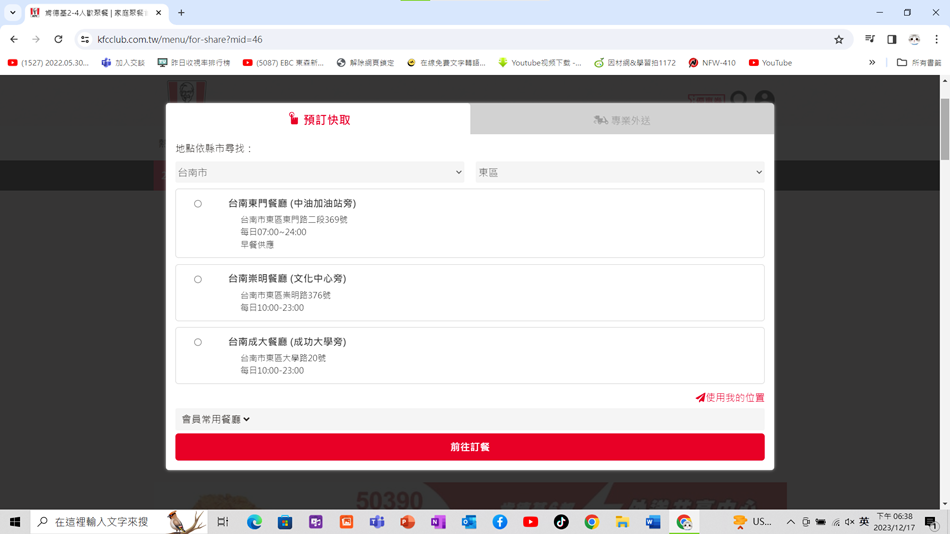Click the address 台南市東區東門路二段369號

[294, 219]
